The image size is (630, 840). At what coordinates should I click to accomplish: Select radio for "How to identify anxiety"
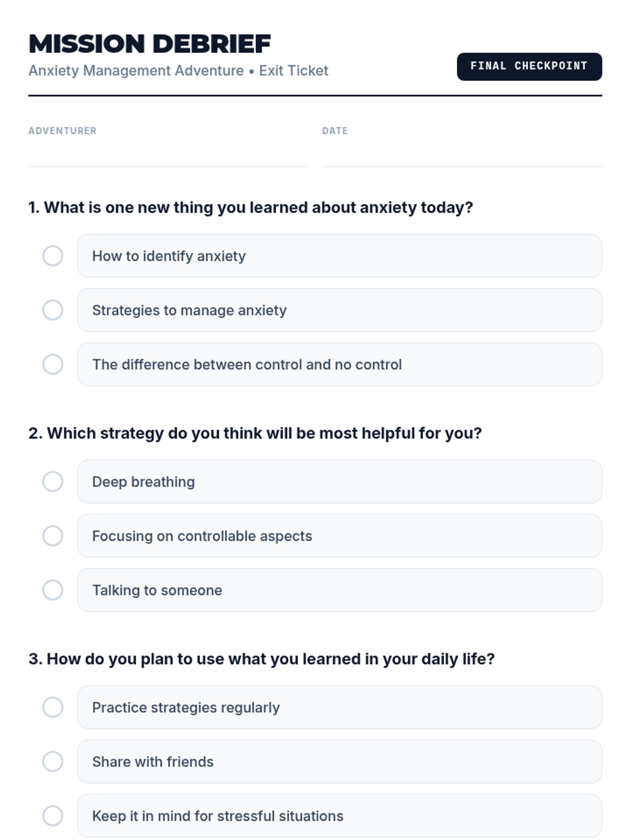tap(52, 256)
